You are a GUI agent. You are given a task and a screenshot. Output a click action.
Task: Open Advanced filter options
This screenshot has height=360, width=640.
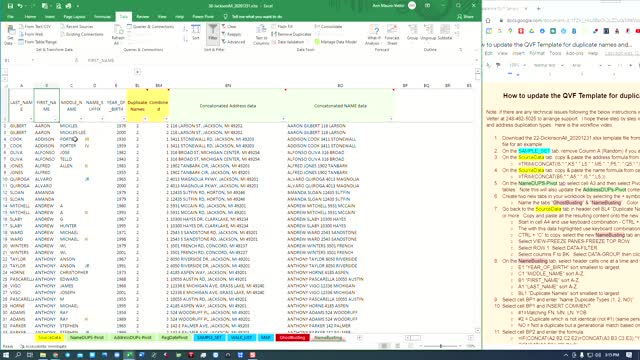click(233, 42)
